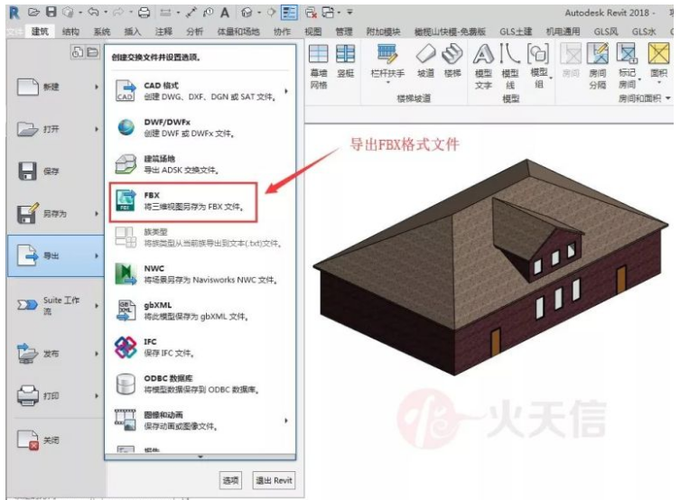Select CAD format export option
Image resolution: width=680 pixels, height=500 pixels.
point(200,91)
